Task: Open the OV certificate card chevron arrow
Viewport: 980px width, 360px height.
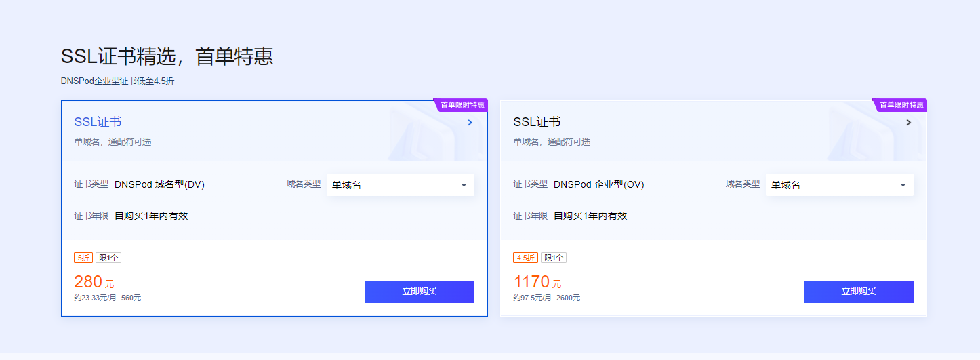Action: pos(909,123)
